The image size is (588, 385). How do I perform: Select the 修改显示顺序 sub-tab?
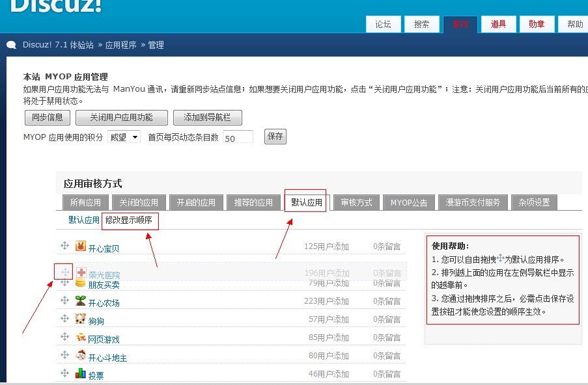coord(129,220)
